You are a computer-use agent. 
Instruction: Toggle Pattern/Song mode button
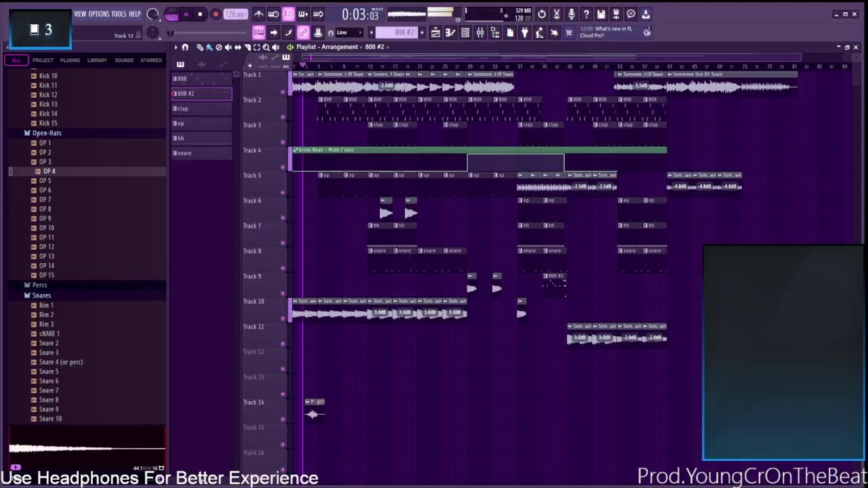(172, 14)
